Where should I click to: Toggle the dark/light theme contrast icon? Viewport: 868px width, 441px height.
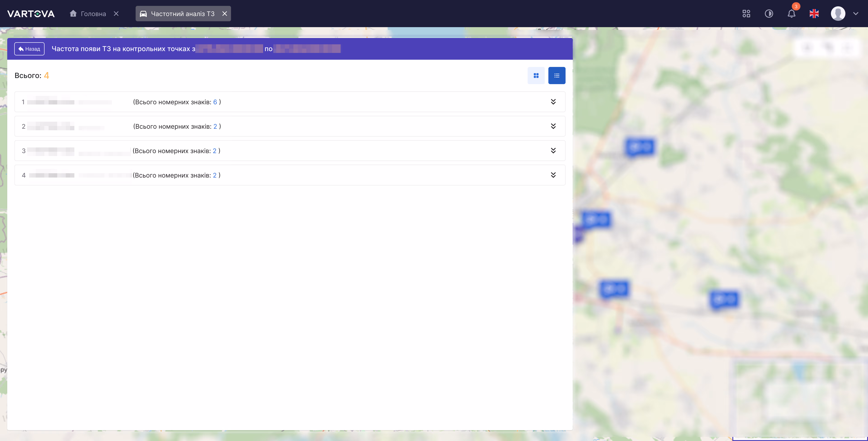[769, 14]
